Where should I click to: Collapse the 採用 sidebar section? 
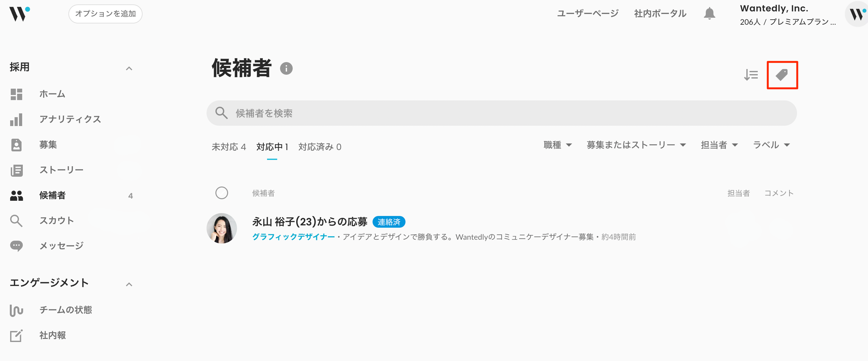(129, 69)
